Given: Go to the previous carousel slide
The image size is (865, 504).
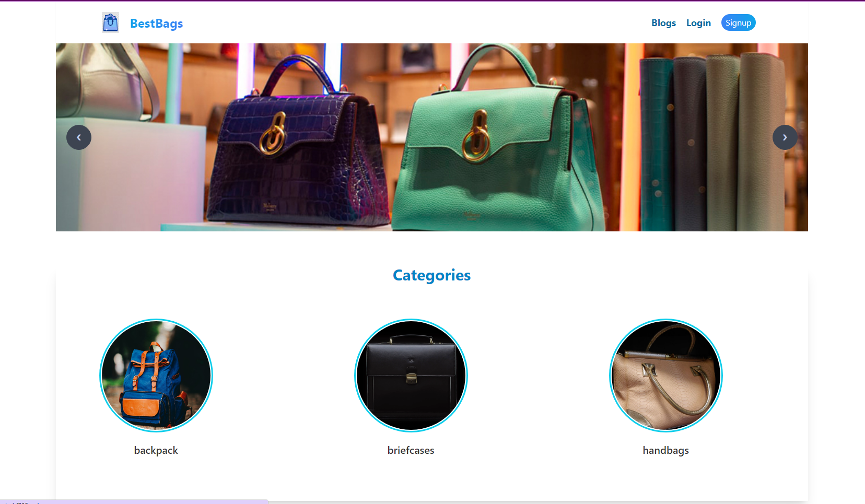Looking at the screenshot, I should click(79, 137).
